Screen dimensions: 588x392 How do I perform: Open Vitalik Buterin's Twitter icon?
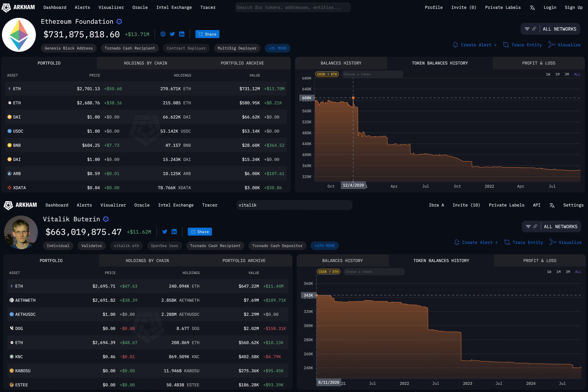tap(165, 231)
